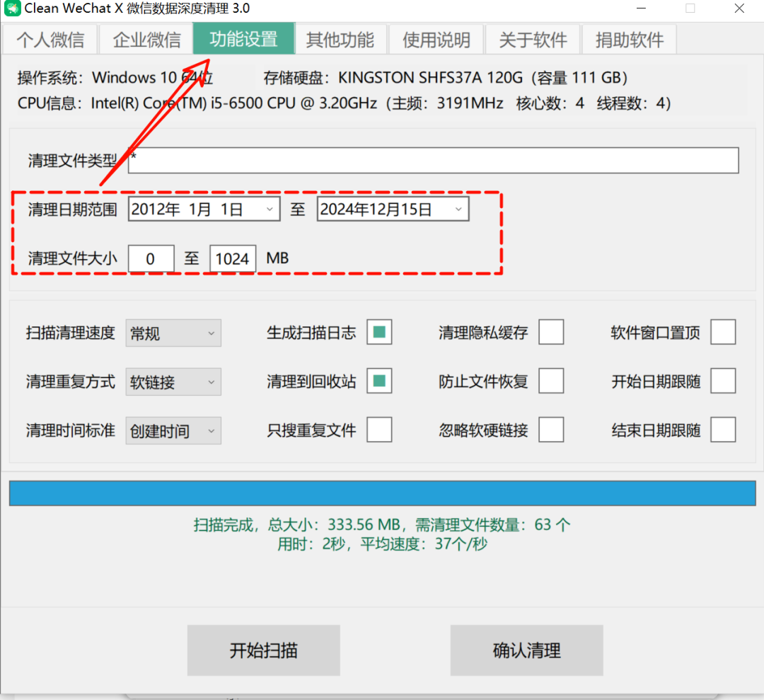Check the 防止文件恢复 box
Viewport: 764px width, 700px height.
551,381
